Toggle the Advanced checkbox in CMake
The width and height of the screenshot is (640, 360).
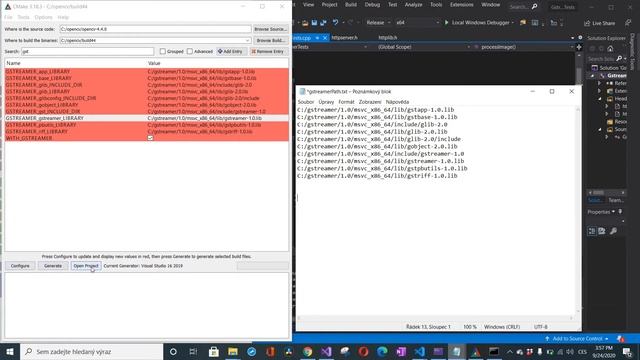190,51
